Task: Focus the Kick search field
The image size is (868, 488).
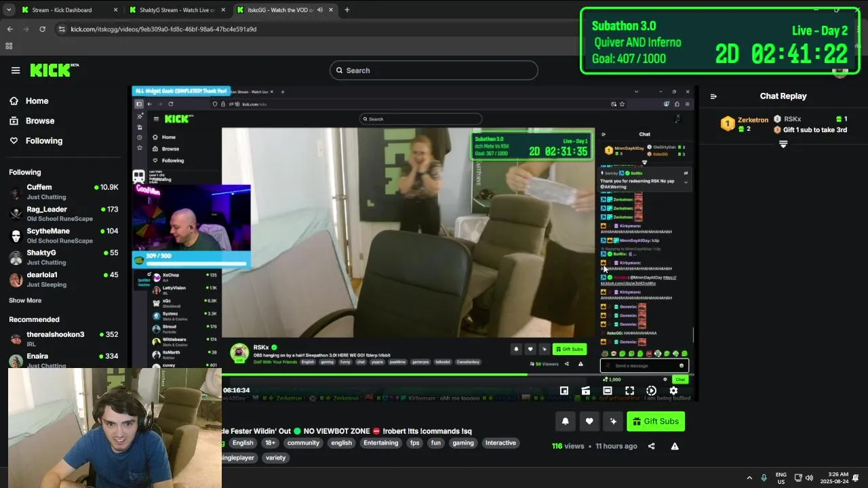Action: pos(434,70)
